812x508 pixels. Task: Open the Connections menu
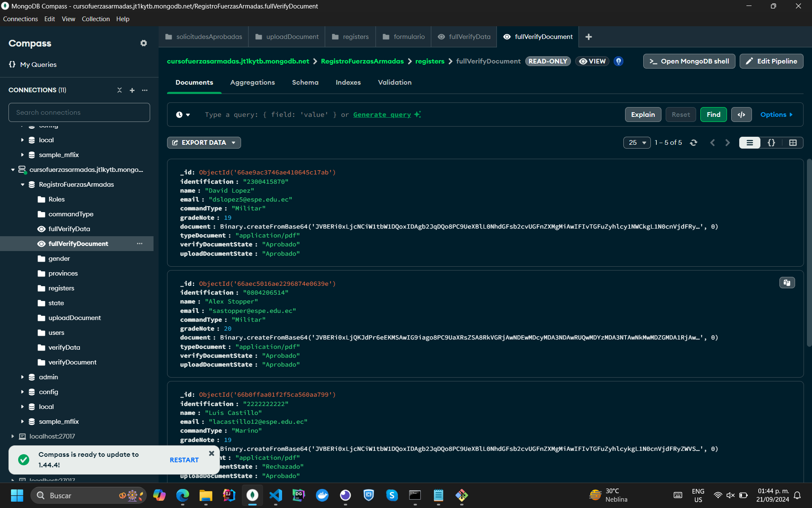tap(20, 19)
